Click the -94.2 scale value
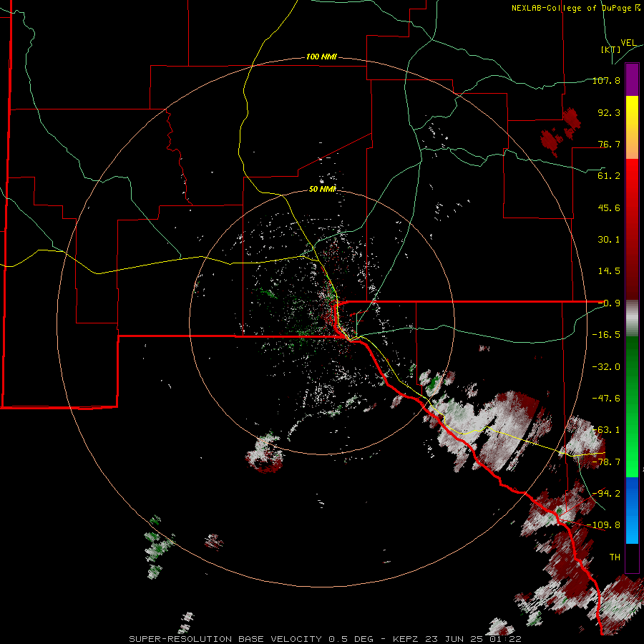The image size is (644, 644). tap(606, 494)
